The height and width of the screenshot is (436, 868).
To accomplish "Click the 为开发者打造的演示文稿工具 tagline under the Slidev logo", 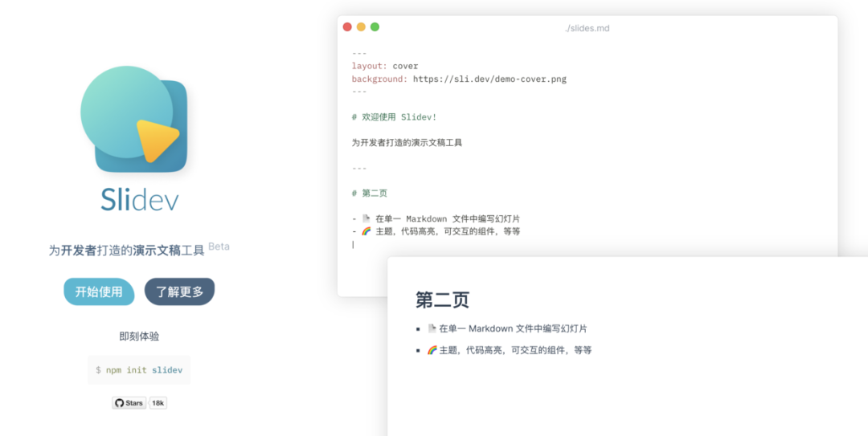I will pyautogui.click(x=127, y=251).
